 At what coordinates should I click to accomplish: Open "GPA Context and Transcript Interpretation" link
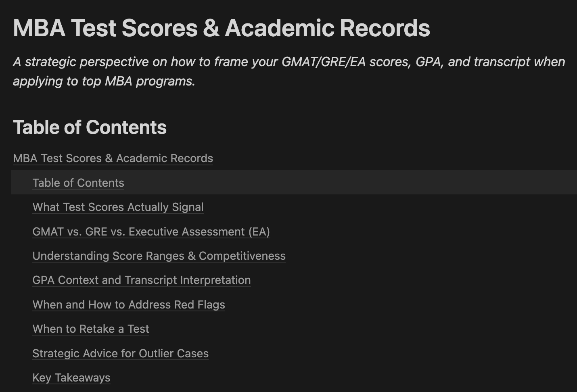(x=142, y=280)
